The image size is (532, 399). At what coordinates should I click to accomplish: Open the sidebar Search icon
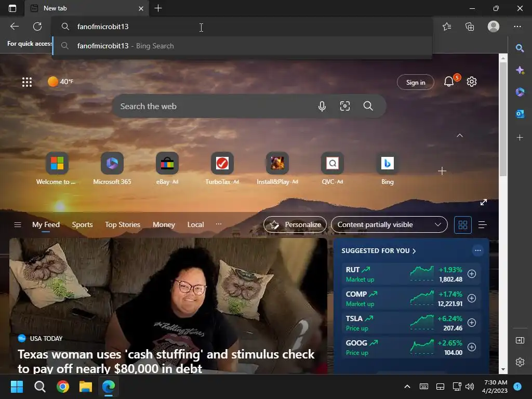tap(520, 48)
